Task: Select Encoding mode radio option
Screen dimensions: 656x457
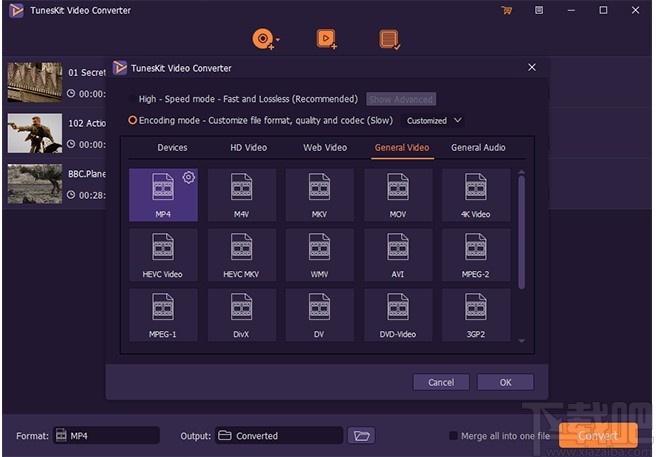Action: pyautogui.click(x=132, y=121)
